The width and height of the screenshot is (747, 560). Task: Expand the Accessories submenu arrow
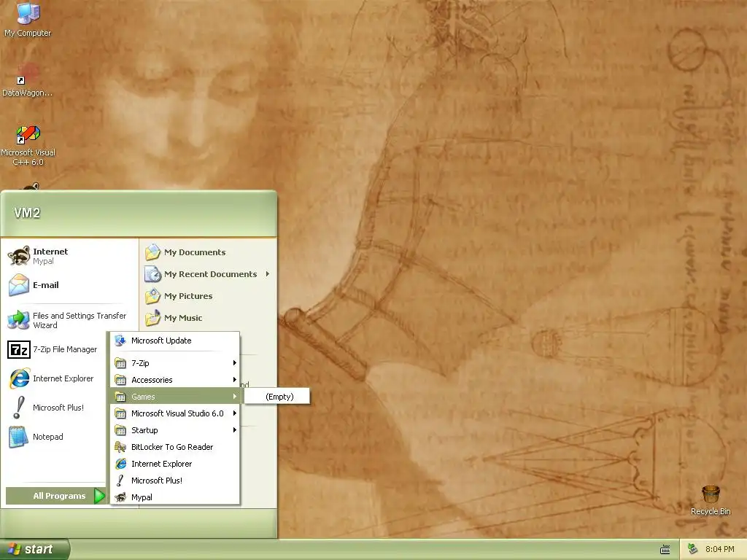click(235, 379)
